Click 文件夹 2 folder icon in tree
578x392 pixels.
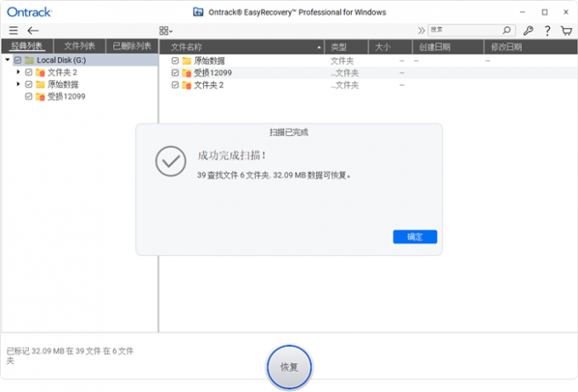coord(40,72)
